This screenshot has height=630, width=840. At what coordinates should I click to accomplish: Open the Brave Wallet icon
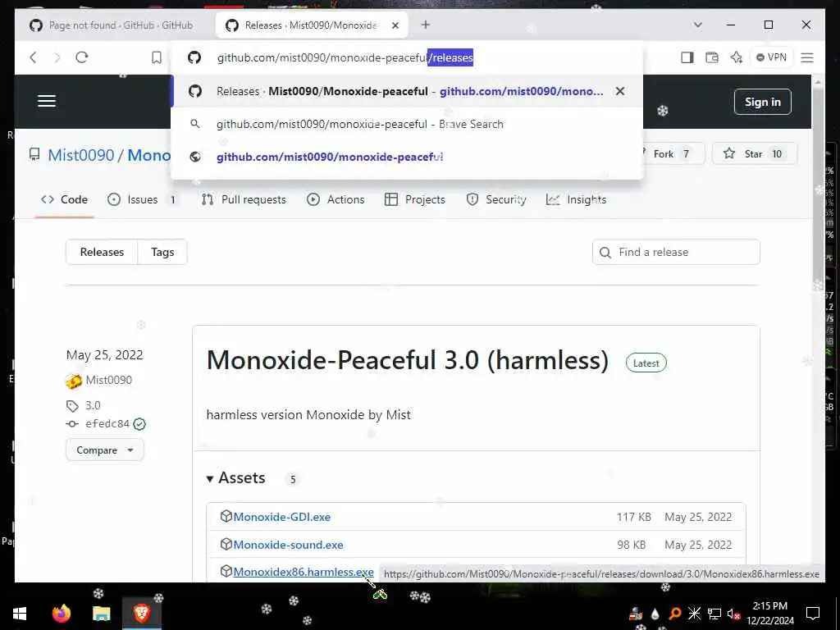pyautogui.click(x=711, y=57)
